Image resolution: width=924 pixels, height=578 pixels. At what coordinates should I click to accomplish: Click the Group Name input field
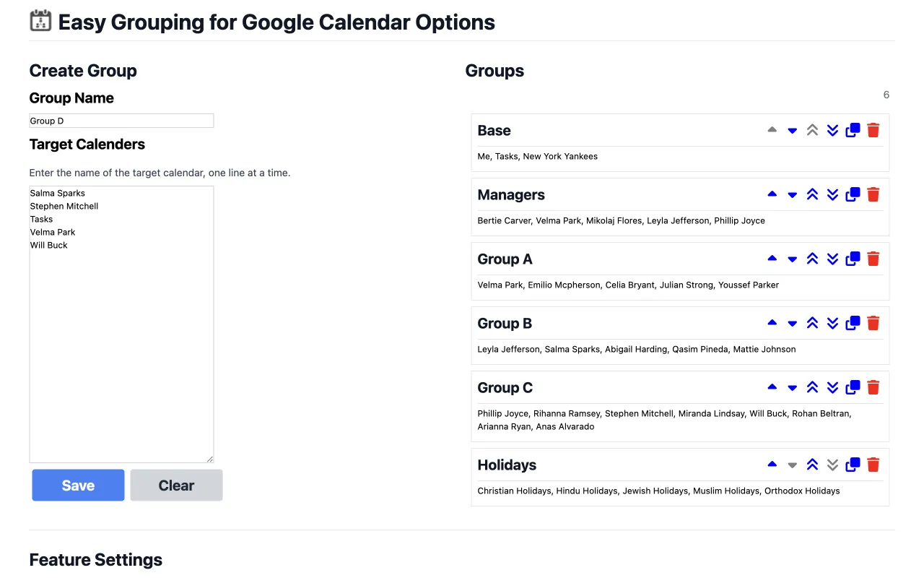(121, 120)
